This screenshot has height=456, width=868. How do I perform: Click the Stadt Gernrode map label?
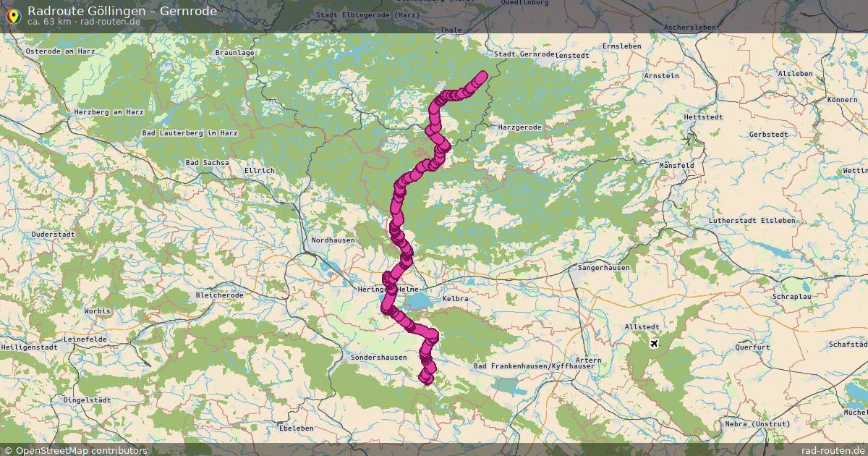pos(524,54)
